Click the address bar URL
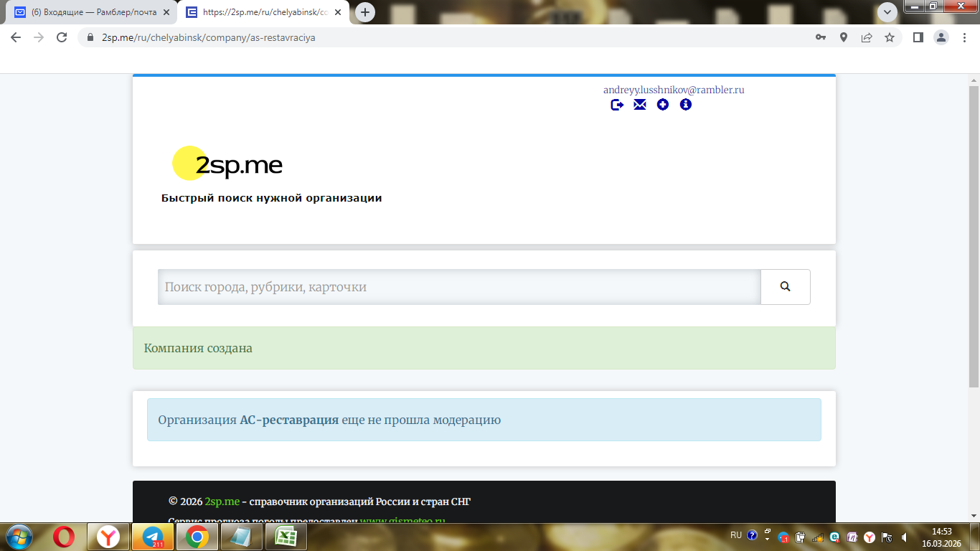This screenshot has width=980, height=551. click(209, 37)
